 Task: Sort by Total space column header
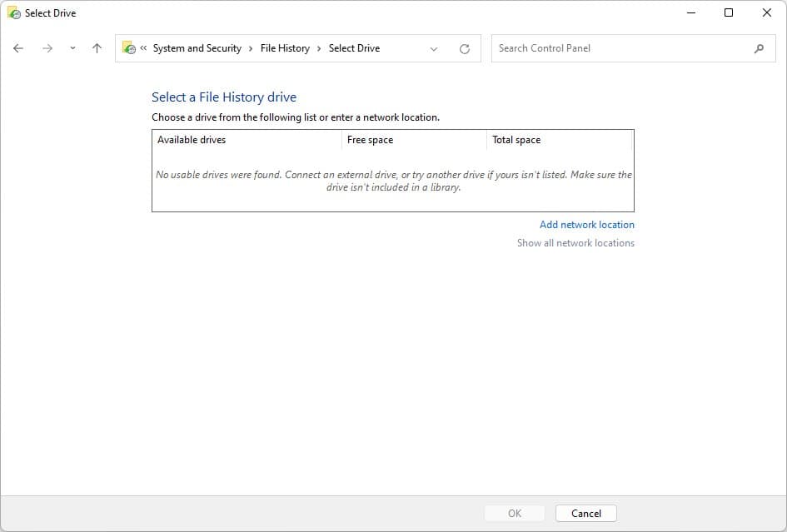(560, 140)
